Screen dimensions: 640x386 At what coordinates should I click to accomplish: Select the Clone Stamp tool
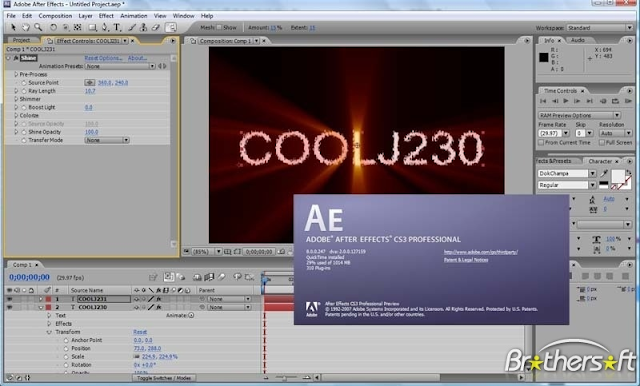pyautogui.click(x=143, y=27)
